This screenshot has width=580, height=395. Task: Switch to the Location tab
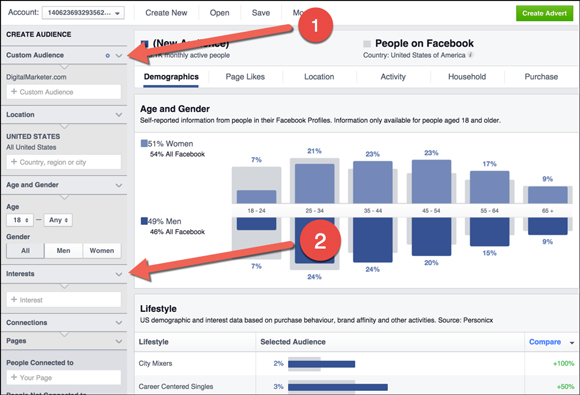[319, 77]
